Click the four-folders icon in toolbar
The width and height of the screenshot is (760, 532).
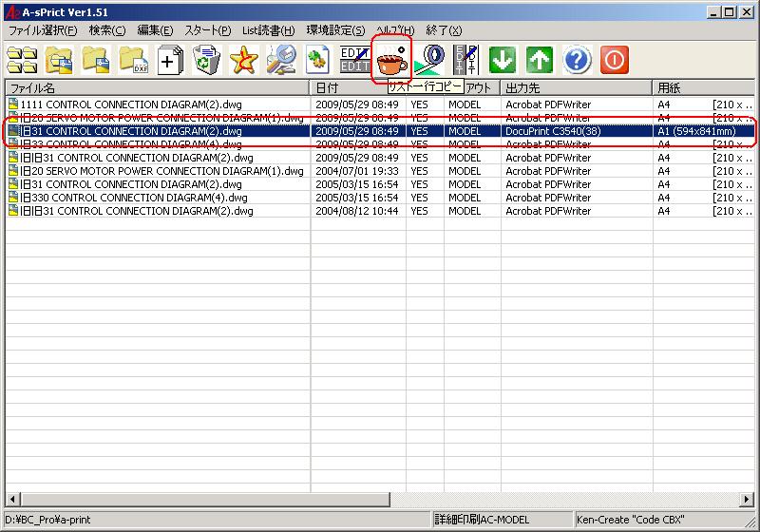22,60
